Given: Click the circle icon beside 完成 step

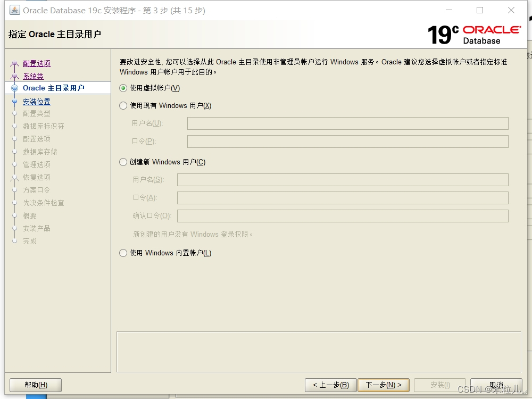Looking at the screenshot, I should click(x=15, y=241).
